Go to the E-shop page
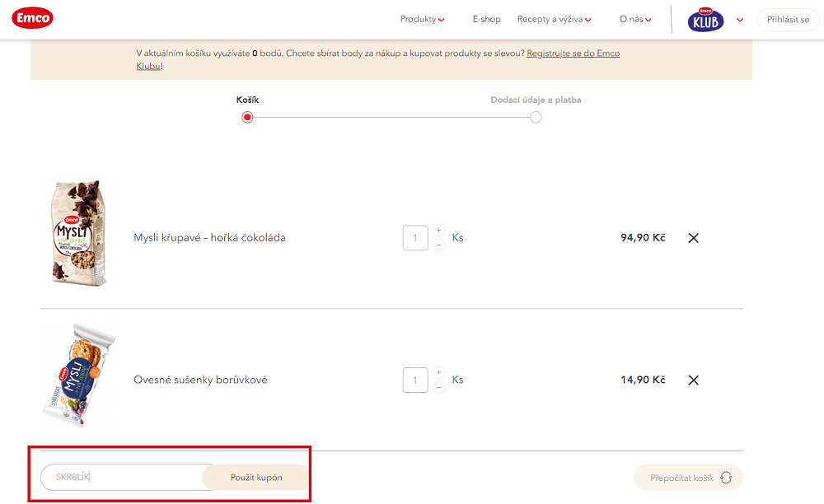The height and width of the screenshot is (504, 824). 487,20
